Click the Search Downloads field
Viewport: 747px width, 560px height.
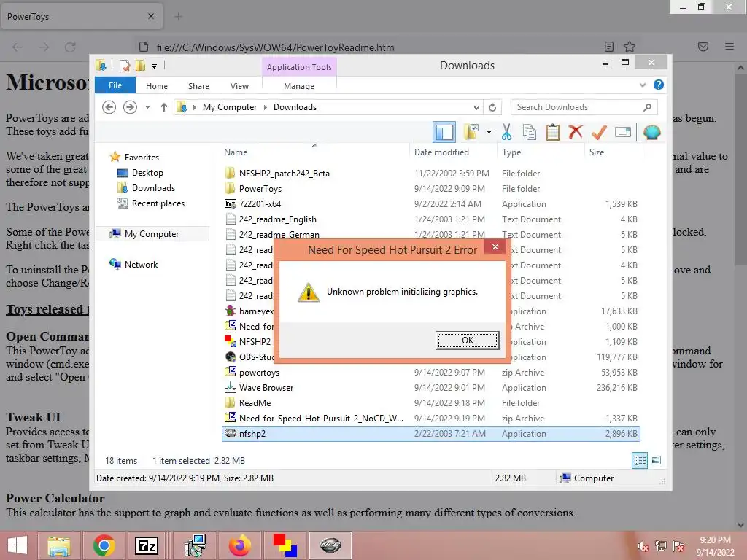coord(584,107)
